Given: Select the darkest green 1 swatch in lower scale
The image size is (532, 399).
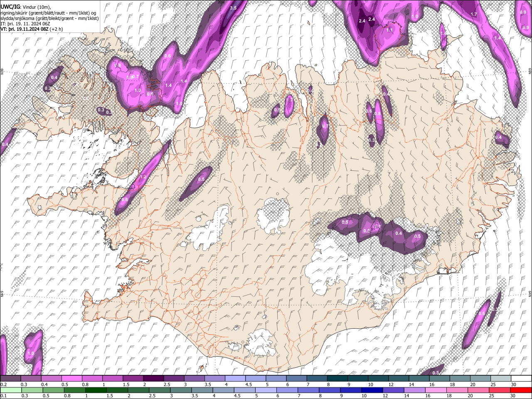Looking at the screenshot, I should 96,390.
